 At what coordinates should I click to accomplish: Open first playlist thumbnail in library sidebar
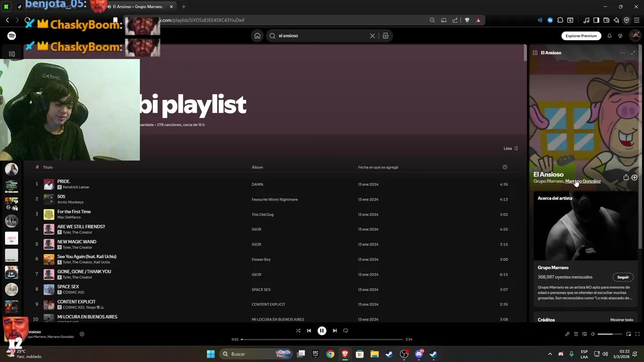pos(12,169)
